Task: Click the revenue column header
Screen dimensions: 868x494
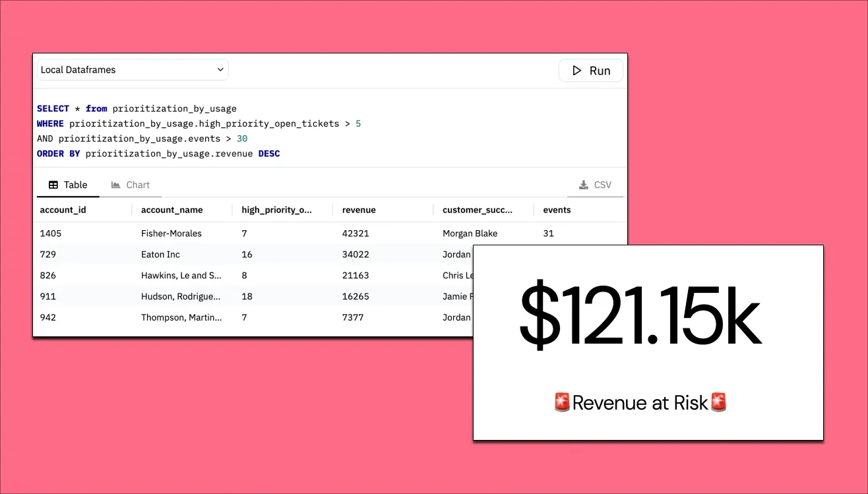Action: pyautogui.click(x=359, y=210)
